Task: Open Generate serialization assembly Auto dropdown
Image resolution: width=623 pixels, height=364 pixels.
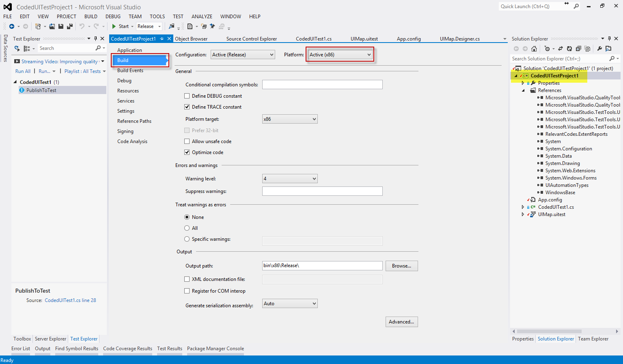Action: (290, 304)
